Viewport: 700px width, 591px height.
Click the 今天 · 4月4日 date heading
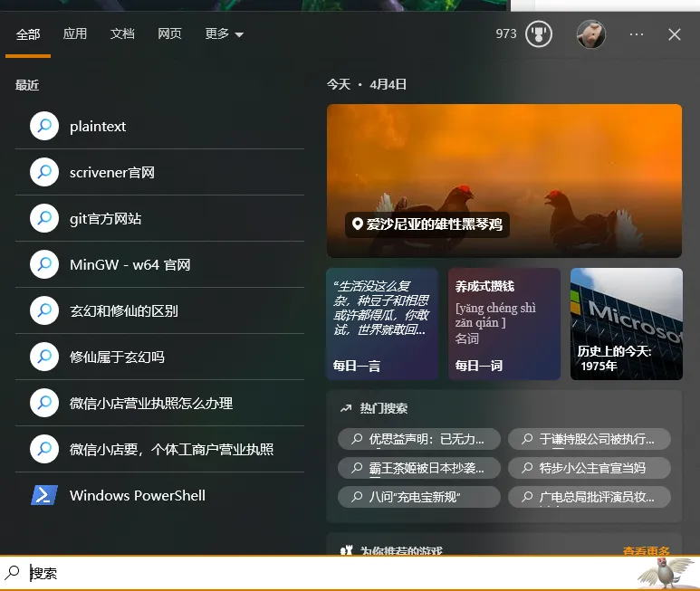click(367, 84)
